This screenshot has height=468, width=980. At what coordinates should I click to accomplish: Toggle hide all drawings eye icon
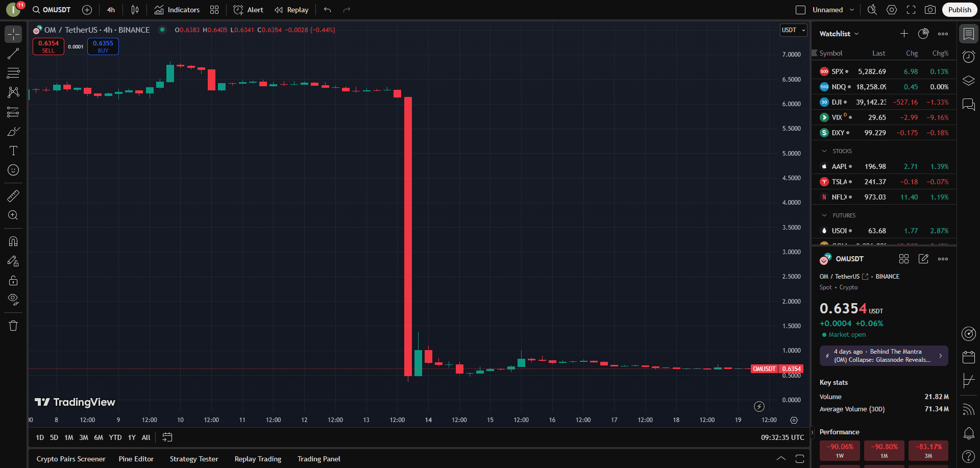13,300
